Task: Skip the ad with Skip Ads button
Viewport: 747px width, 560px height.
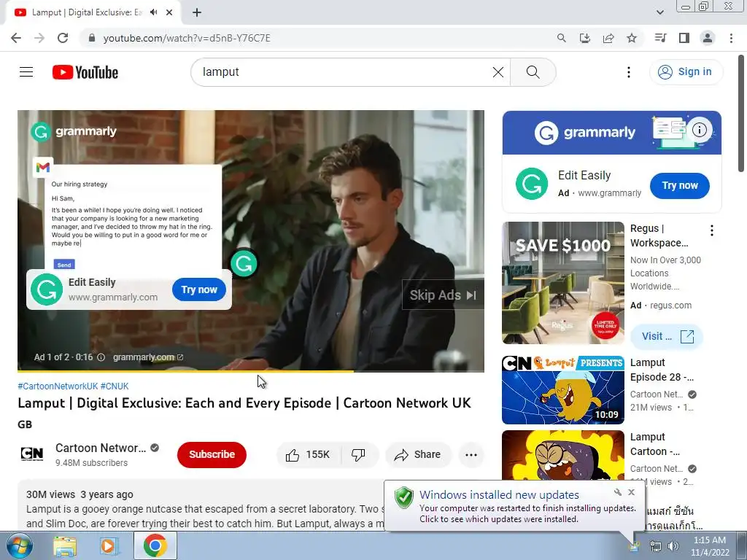Action: tap(443, 295)
